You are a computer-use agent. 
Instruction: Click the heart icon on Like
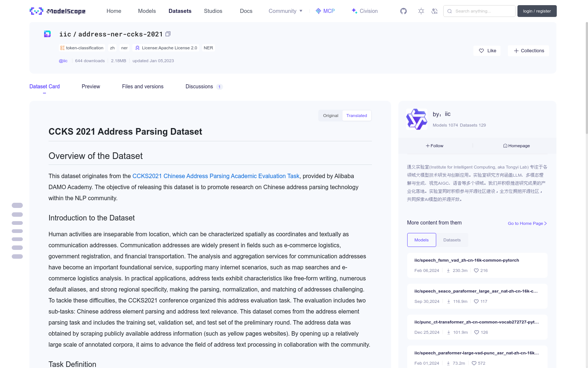point(481,51)
